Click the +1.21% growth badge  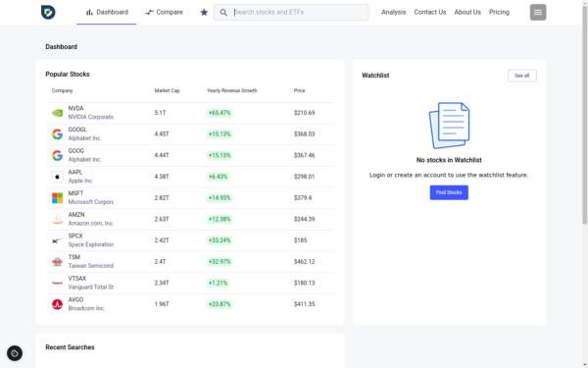point(218,283)
